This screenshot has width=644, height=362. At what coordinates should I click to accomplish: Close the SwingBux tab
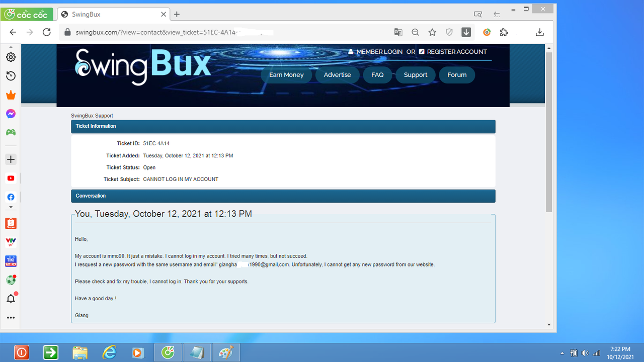pos(163,15)
